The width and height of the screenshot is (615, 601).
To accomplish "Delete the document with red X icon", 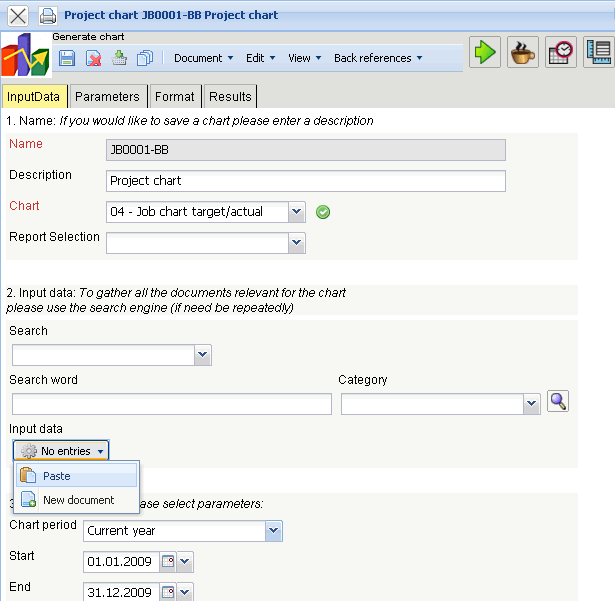I will [93, 58].
